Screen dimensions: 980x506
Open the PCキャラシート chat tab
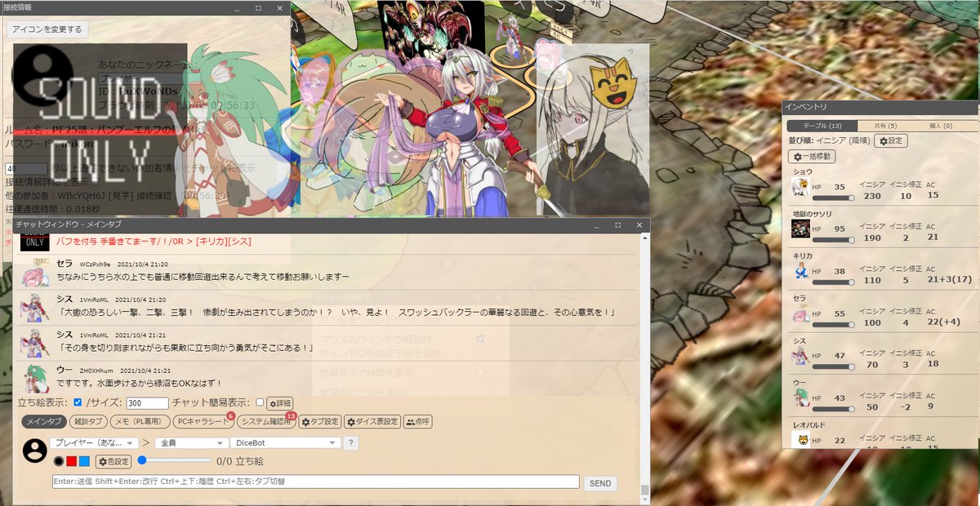tap(203, 421)
